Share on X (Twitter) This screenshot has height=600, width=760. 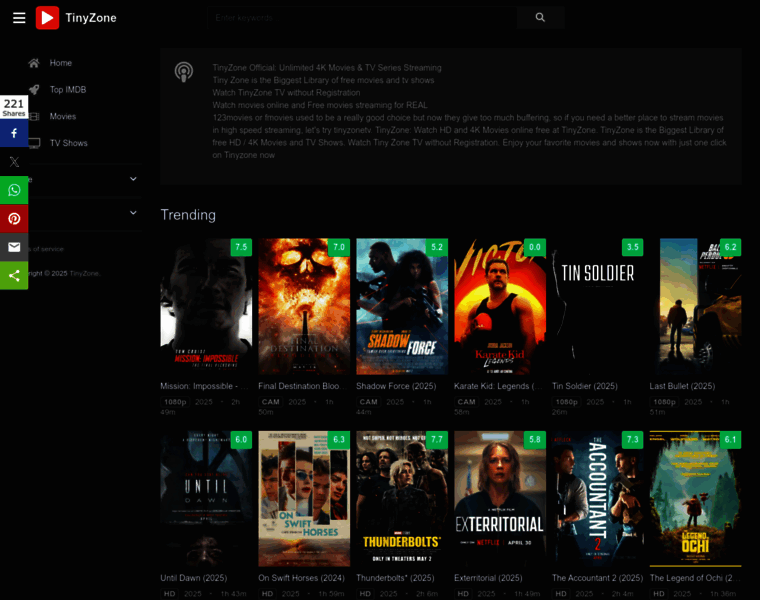[14, 162]
